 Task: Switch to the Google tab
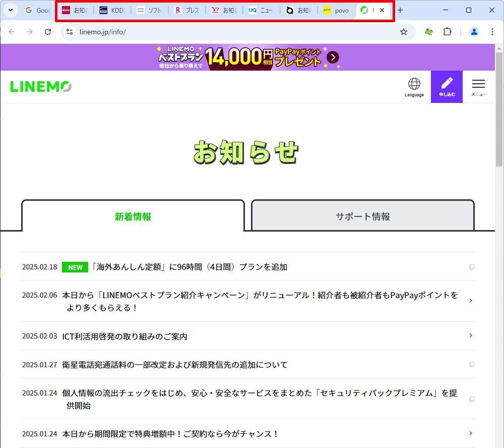point(38,10)
